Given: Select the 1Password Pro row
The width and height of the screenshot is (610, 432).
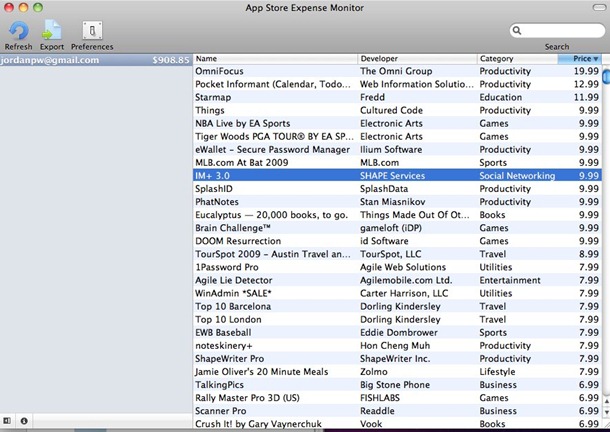Looking at the screenshot, I should (397, 267).
